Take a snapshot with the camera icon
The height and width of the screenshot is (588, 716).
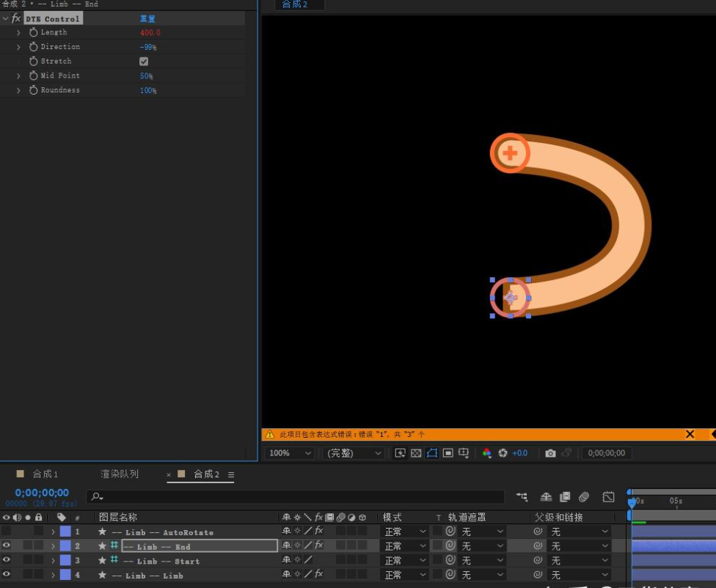(x=550, y=453)
